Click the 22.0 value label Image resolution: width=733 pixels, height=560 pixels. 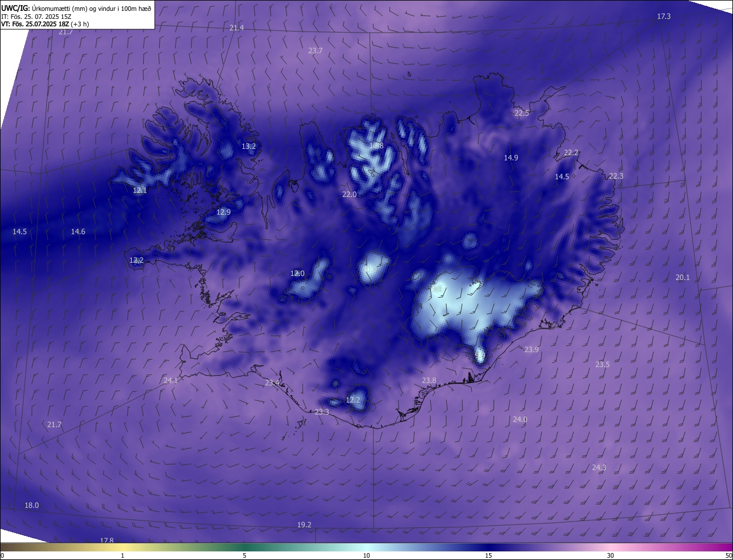coord(349,195)
